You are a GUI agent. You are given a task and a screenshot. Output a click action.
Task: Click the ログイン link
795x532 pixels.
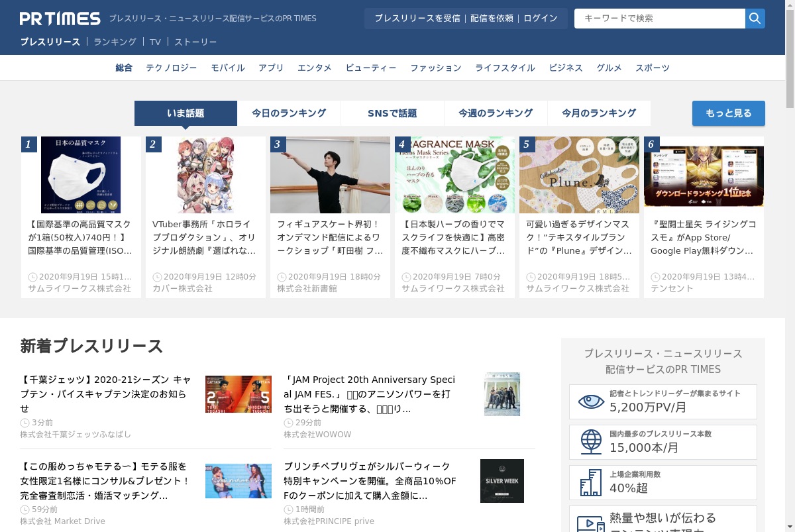point(541,19)
